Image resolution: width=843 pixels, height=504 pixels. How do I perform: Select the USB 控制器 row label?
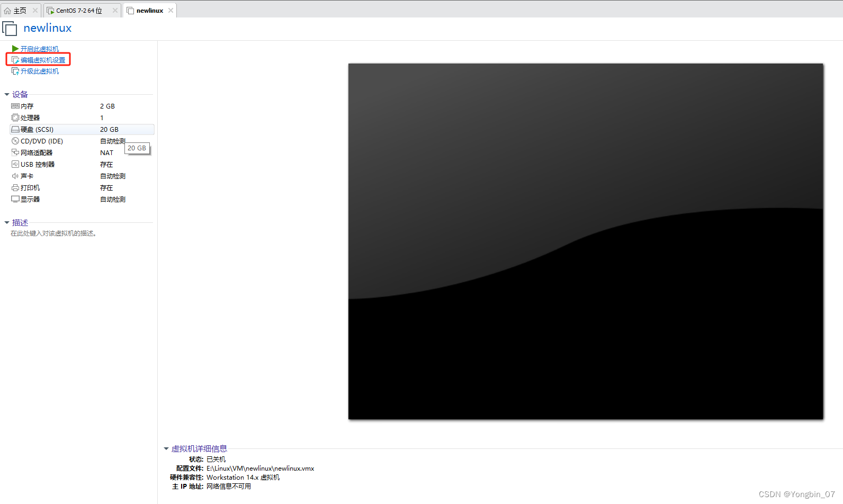(38, 165)
